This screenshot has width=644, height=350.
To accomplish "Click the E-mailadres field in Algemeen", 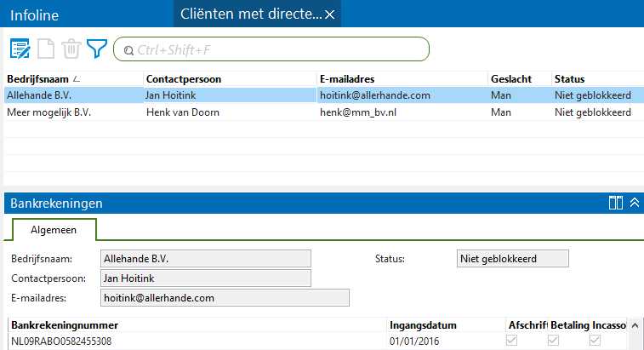I will [225, 298].
